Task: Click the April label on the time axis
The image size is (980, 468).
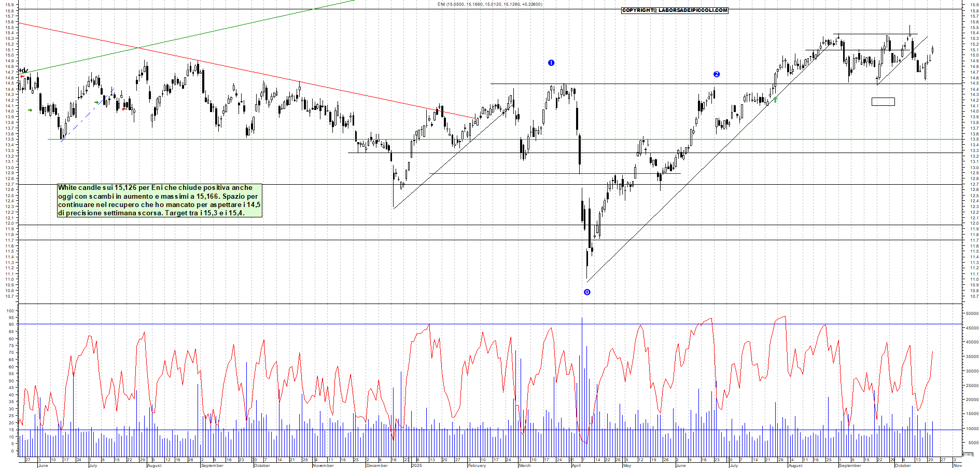Action: (576, 465)
